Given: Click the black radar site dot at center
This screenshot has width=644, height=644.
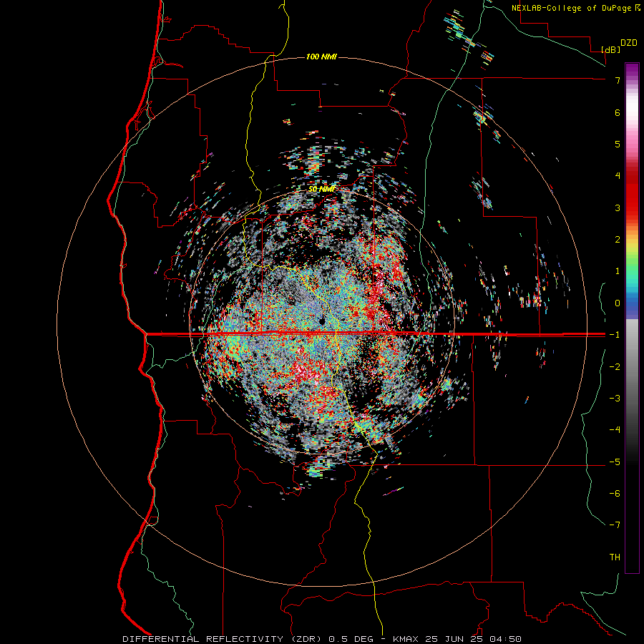Looking at the screenshot, I should click(322, 321).
